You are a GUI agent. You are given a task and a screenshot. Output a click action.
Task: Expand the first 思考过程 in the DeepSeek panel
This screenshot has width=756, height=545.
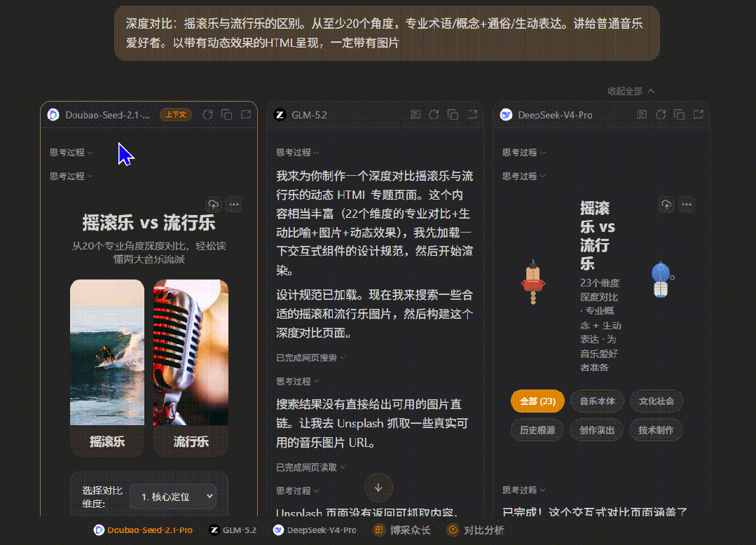(x=523, y=152)
